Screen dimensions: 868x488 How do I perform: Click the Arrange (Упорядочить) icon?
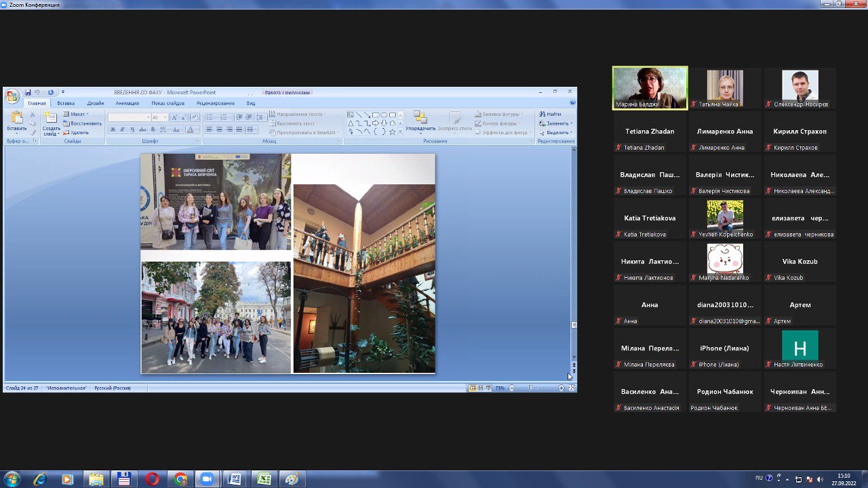tap(420, 118)
